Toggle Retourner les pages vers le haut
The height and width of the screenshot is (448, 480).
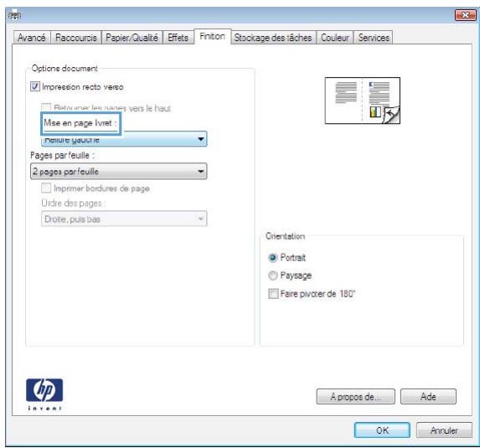click(x=46, y=107)
